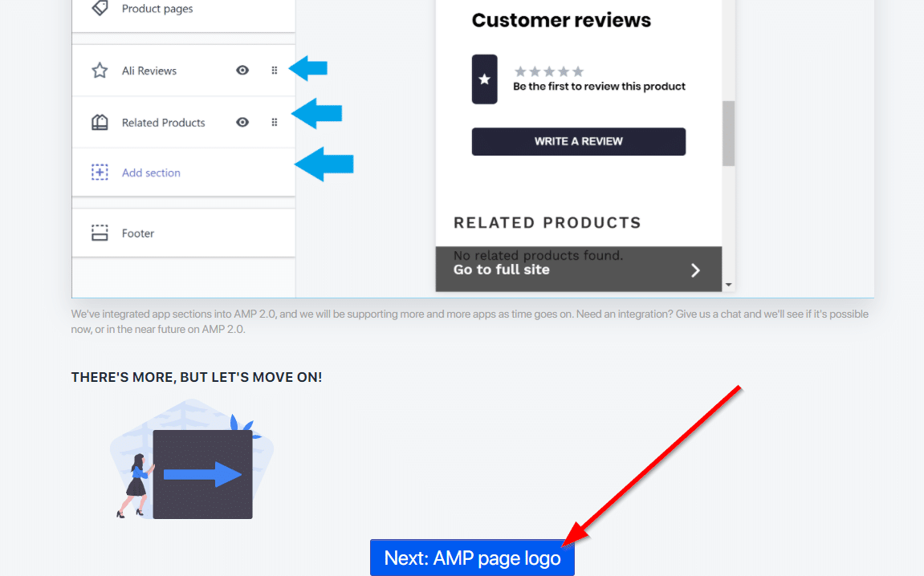The height and width of the screenshot is (576, 924).
Task: Open the Product pages item
Action: click(x=157, y=9)
